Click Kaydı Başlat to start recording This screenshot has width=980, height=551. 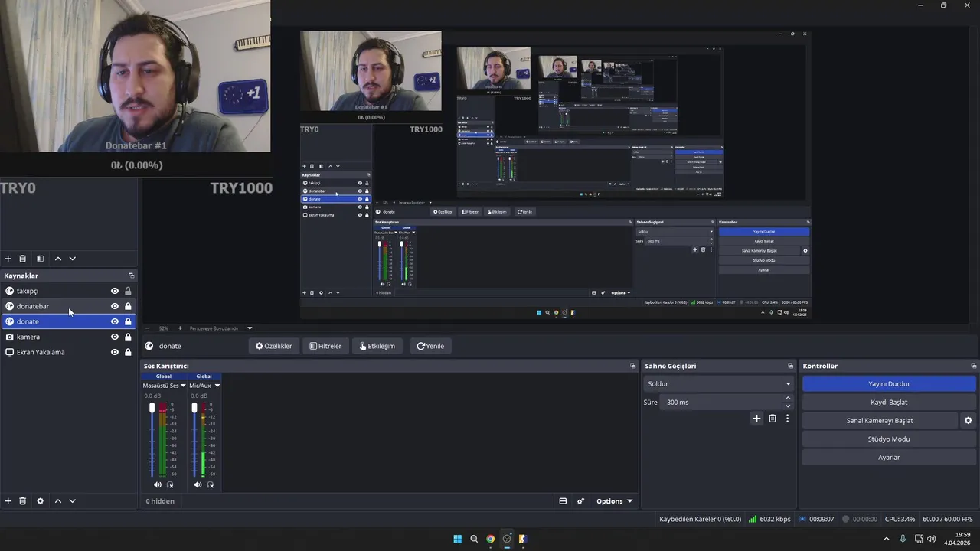889,403
